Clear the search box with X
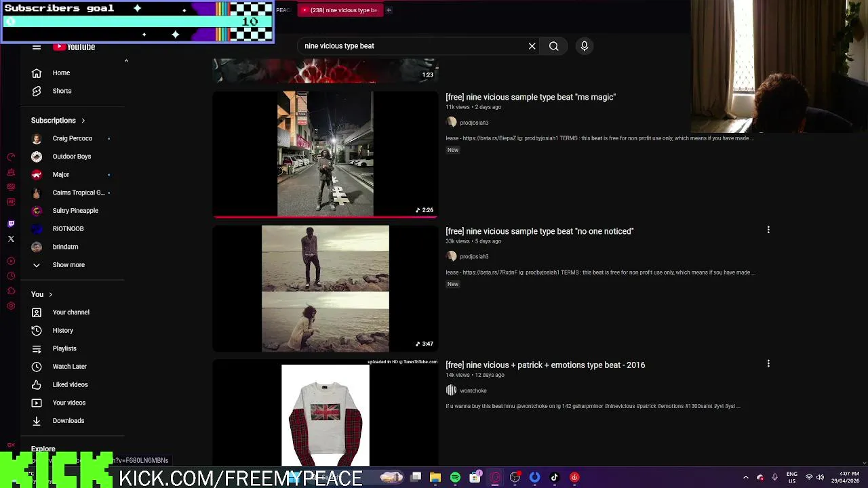 click(x=532, y=46)
